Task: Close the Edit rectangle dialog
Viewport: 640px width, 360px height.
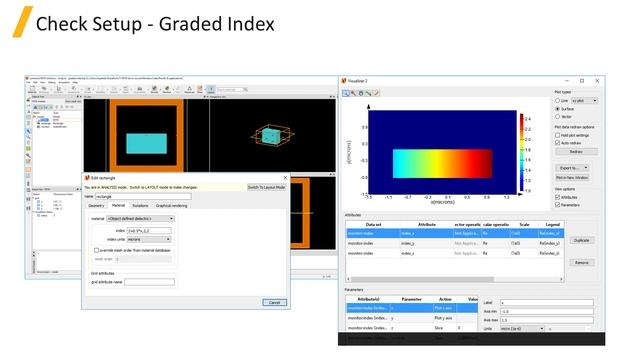Action: [x=285, y=178]
